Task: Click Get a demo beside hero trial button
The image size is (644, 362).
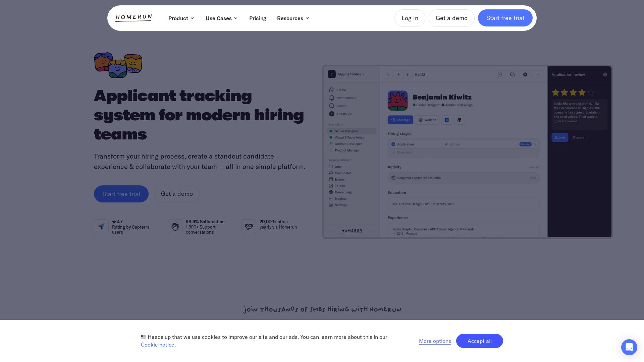Action: click(177, 194)
